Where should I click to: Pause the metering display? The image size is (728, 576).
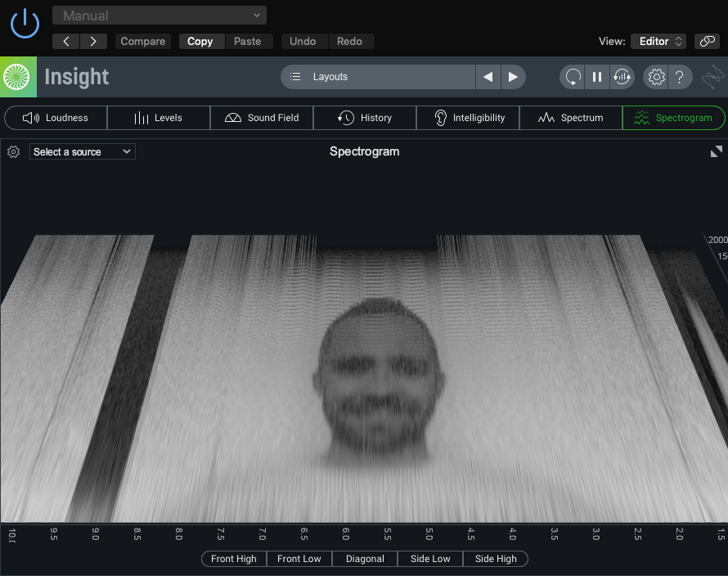[x=597, y=77]
